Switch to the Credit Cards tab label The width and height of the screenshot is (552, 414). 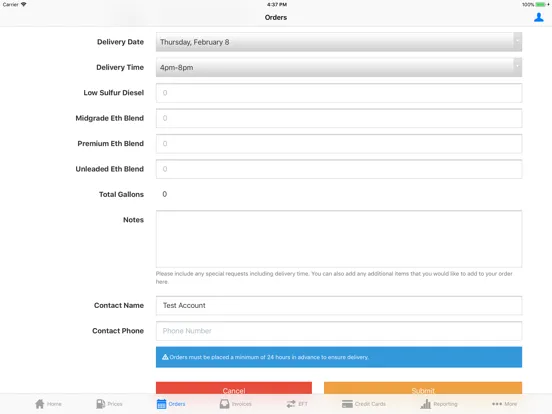coord(370,404)
